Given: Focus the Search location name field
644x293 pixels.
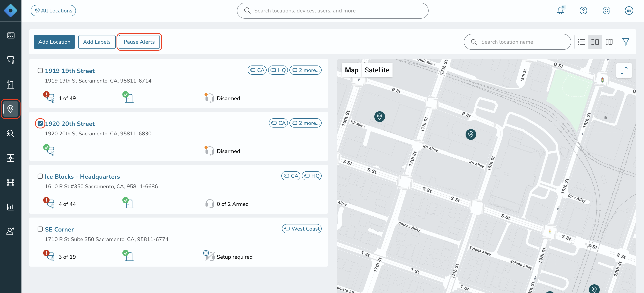Looking at the screenshot, I should click(517, 42).
